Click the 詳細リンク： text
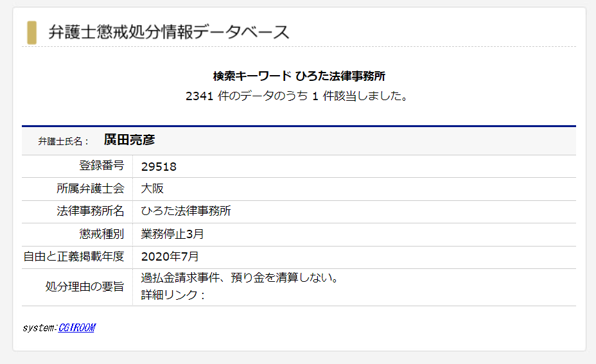The height and width of the screenshot is (364, 596). [172, 295]
